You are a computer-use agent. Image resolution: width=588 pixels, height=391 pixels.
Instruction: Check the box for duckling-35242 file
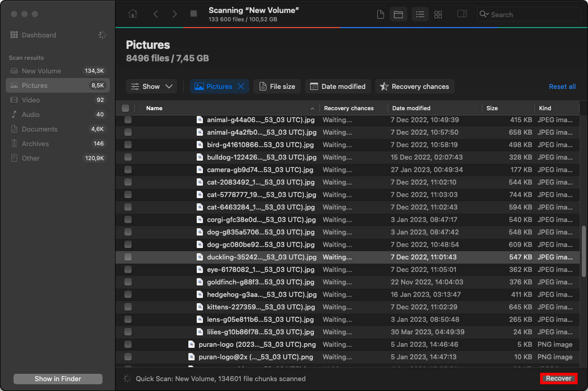pos(128,257)
